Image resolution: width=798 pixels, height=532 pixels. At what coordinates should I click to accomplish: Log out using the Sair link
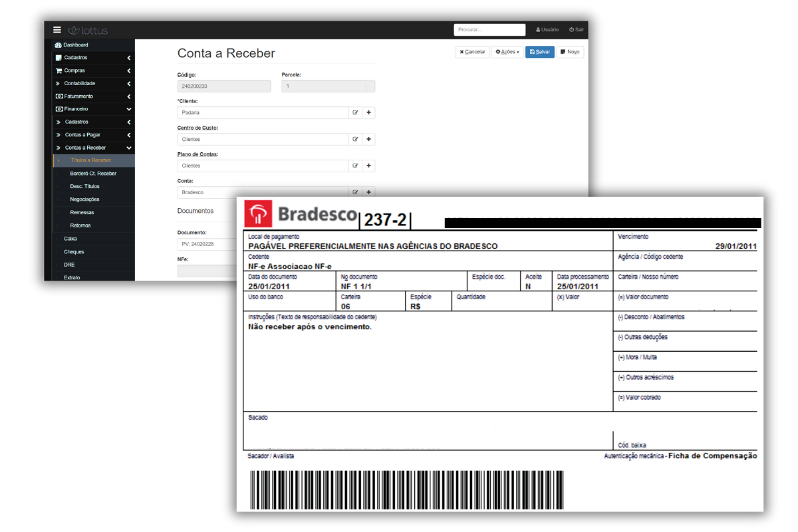coord(577,30)
